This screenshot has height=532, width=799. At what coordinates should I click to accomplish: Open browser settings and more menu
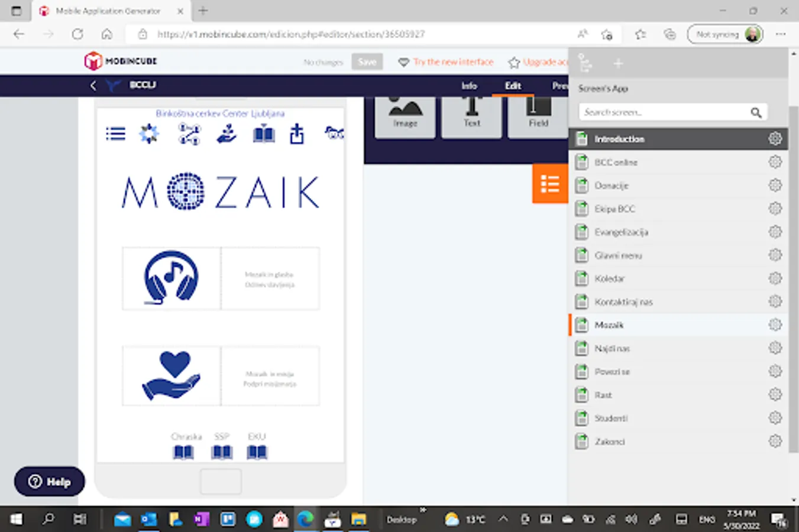click(781, 34)
